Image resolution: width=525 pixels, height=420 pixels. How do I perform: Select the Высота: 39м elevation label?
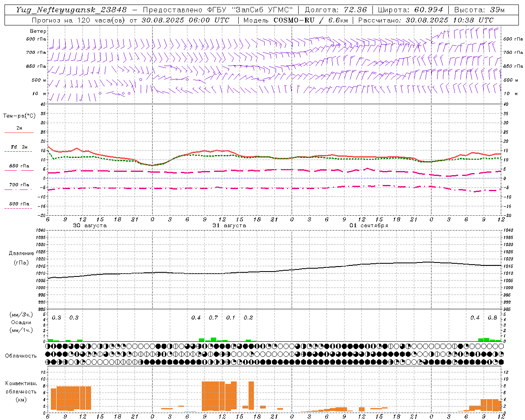click(x=479, y=10)
